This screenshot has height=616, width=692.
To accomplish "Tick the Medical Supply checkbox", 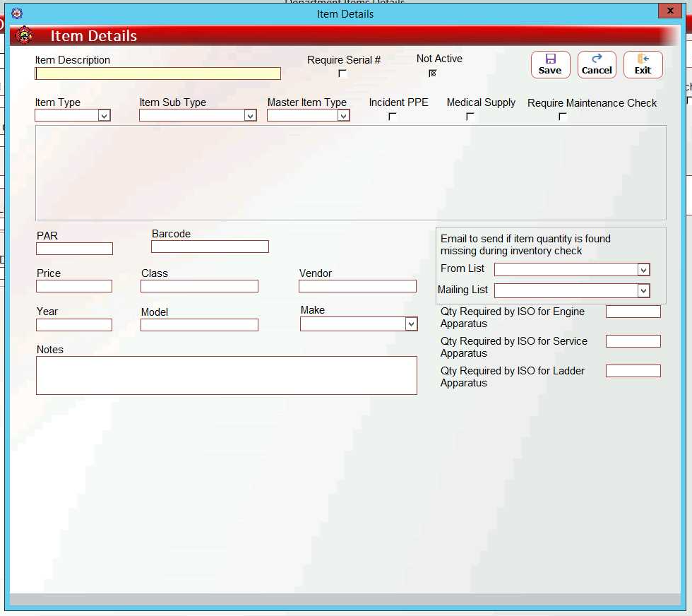I will [x=470, y=117].
